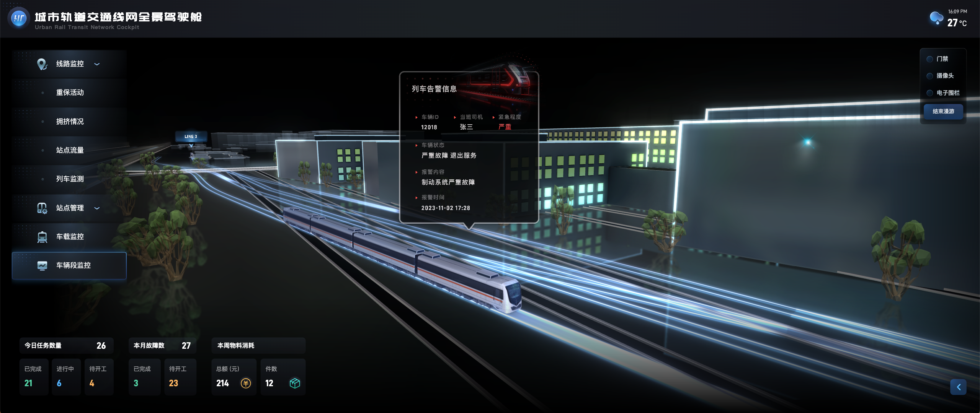Toggle the 电子围栏 electronic fence option

[929, 93]
